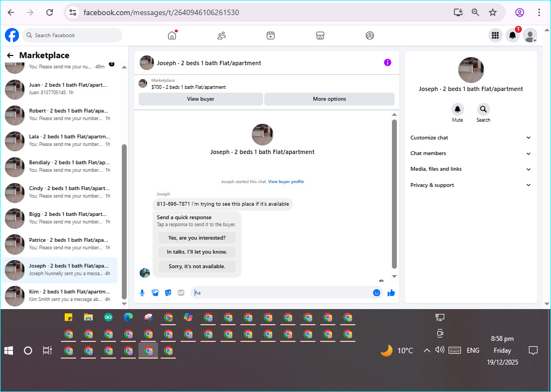Open the Facebook Home tab icon
Image resolution: width=551 pixels, height=392 pixels.
coord(172,36)
